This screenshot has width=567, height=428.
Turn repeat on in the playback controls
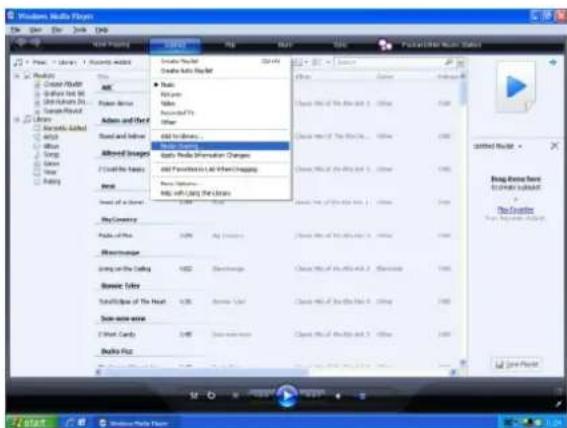tap(211, 395)
